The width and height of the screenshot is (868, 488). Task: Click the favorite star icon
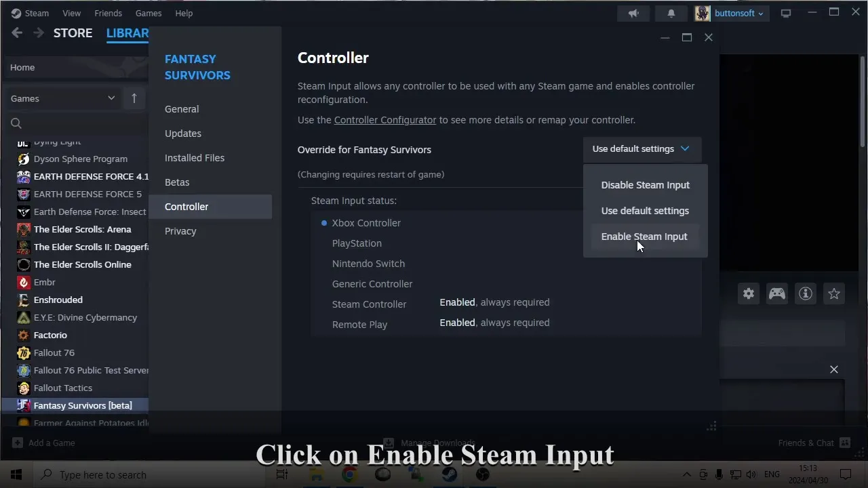(834, 293)
